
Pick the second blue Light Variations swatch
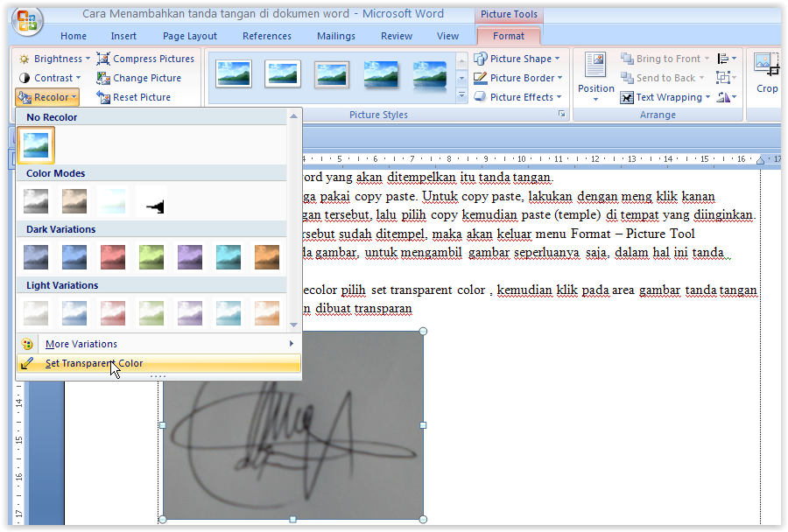(x=74, y=313)
